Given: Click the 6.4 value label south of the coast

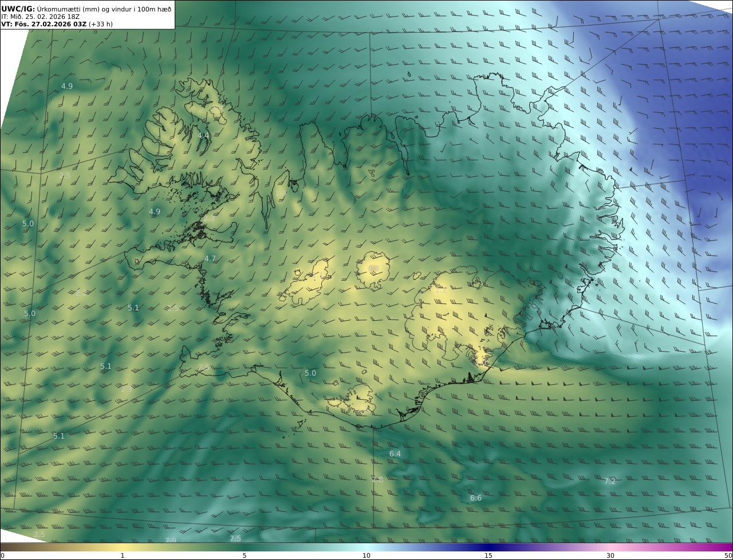Looking at the screenshot, I should (395, 453).
